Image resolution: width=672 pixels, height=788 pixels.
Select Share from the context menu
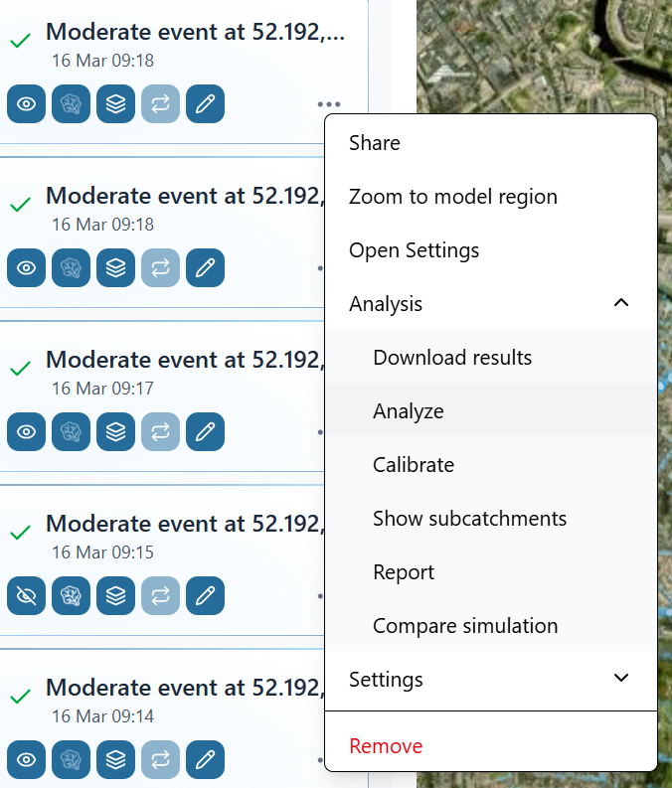(x=375, y=143)
